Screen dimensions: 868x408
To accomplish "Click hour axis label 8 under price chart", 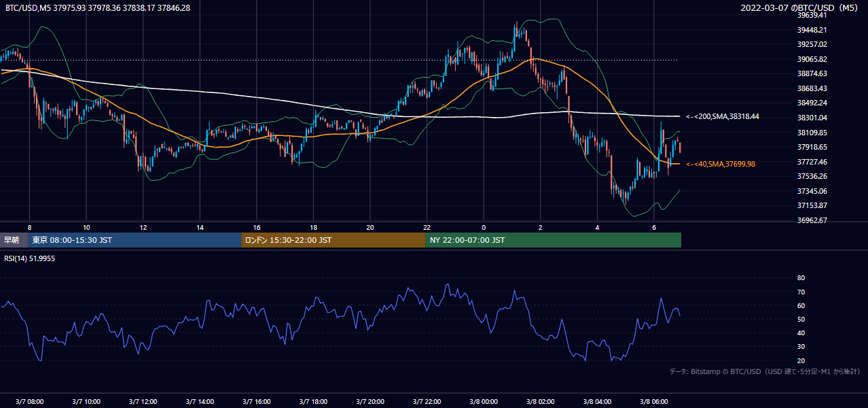I will coord(29,227).
